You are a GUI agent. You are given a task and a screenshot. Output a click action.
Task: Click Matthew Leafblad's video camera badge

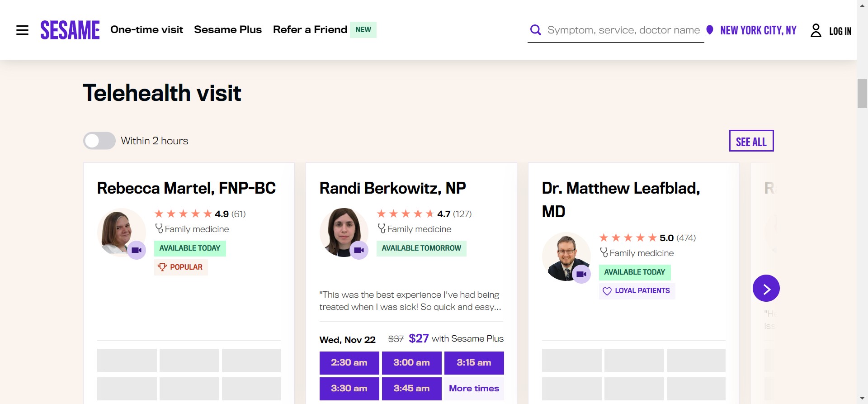pos(581,274)
